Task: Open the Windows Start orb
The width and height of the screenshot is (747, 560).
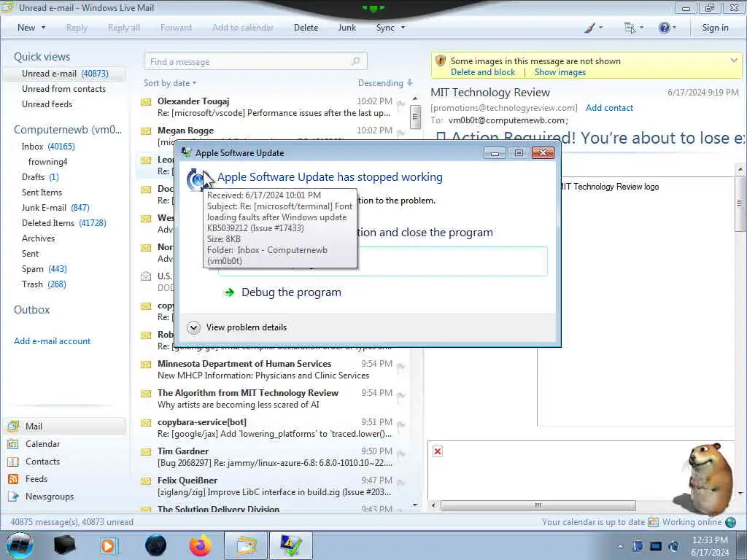Action: click(x=20, y=545)
